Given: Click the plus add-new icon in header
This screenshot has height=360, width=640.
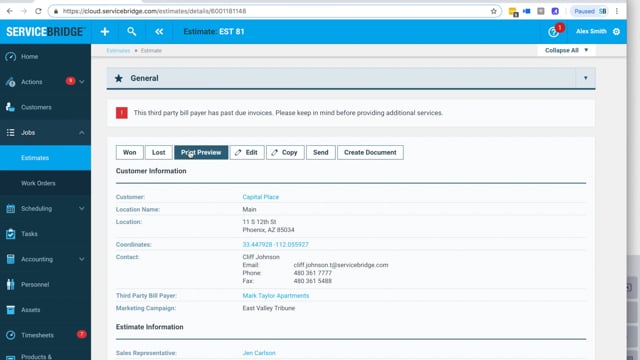Looking at the screenshot, I should pos(105,31).
